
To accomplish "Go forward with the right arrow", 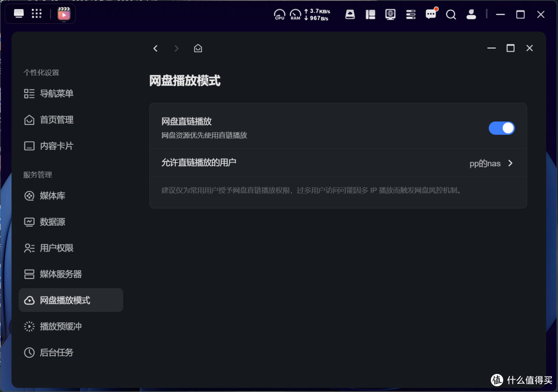I will [176, 49].
